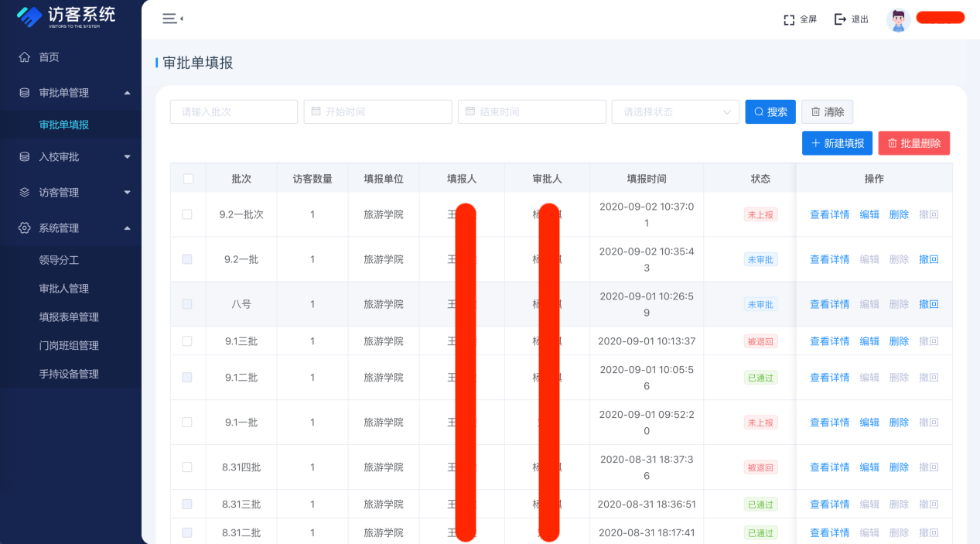Click the 请输入批次 batch input field

coord(234,111)
